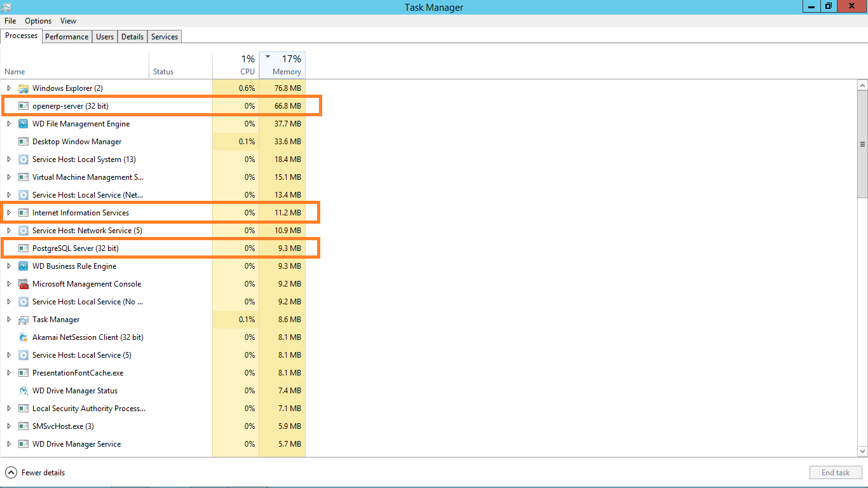Click the Desktop Window Manager icon
868x488 pixels.
tap(24, 142)
